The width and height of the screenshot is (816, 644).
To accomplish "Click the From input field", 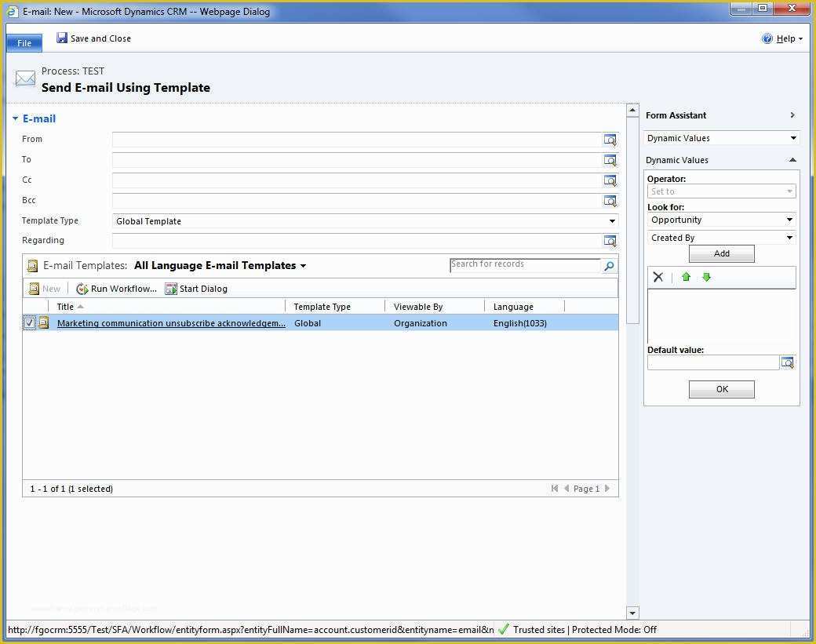I will (x=357, y=140).
